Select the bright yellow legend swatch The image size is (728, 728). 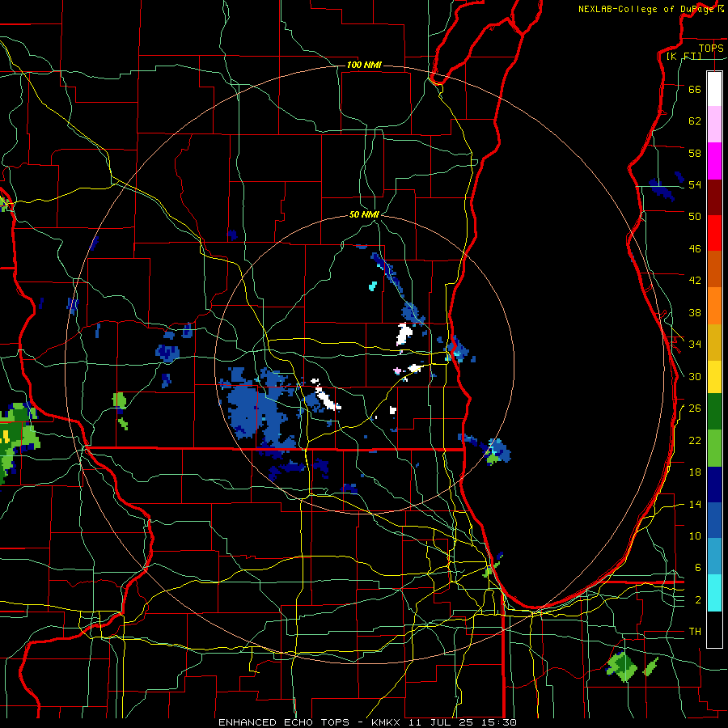tap(714, 376)
